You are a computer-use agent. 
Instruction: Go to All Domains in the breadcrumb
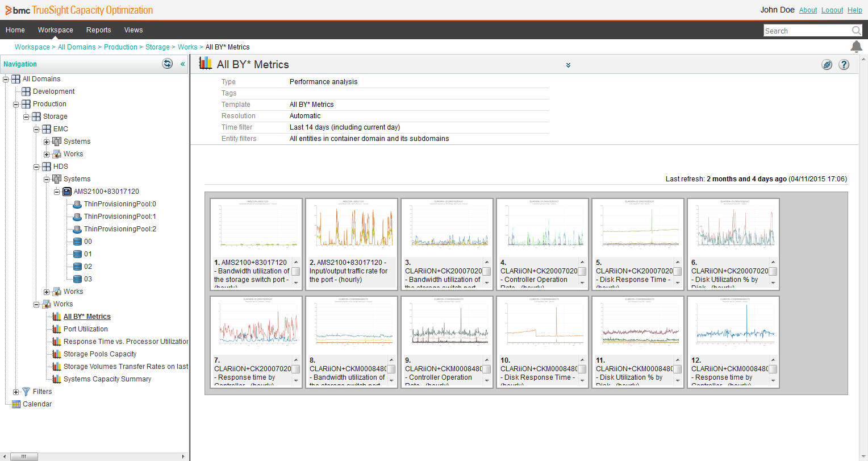pyautogui.click(x=77, y=47)
